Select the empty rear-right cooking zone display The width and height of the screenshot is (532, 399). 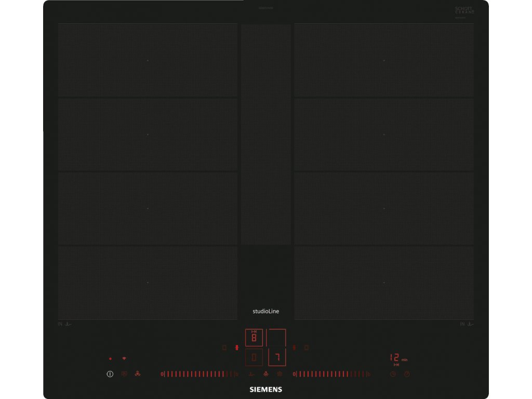[276, 338]
